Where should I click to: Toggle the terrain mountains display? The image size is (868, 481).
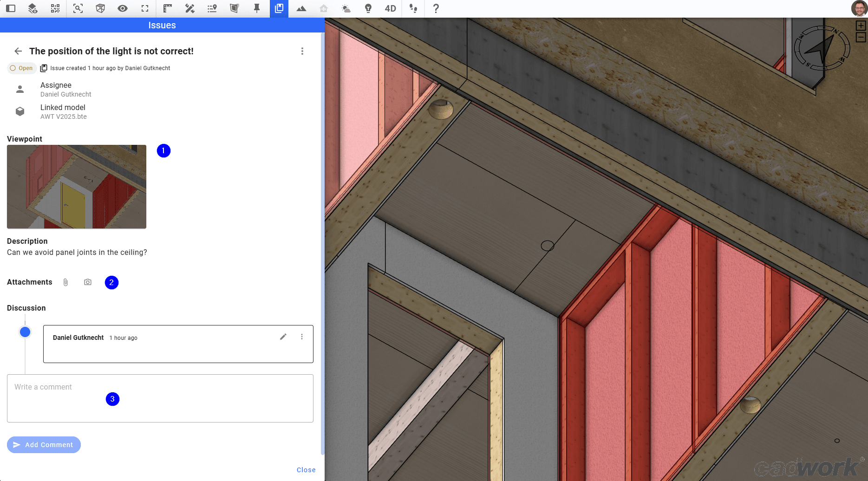tap(301, 8)
